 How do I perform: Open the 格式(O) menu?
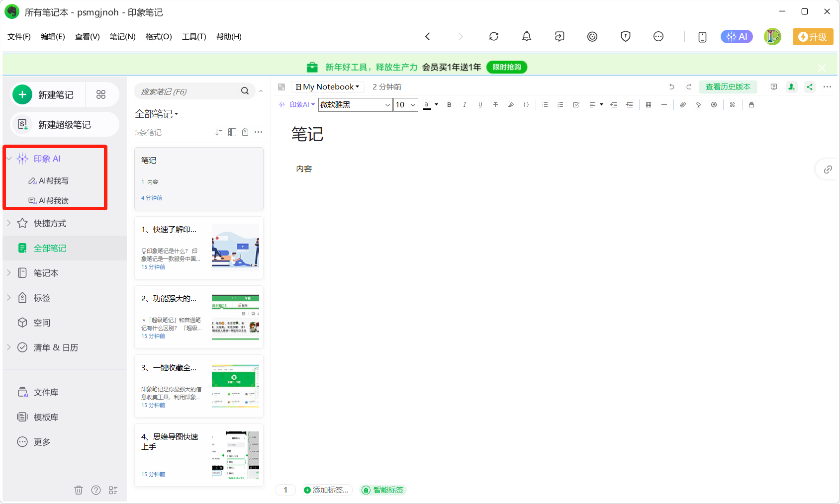pyautogui.click(x=159, y=37)
